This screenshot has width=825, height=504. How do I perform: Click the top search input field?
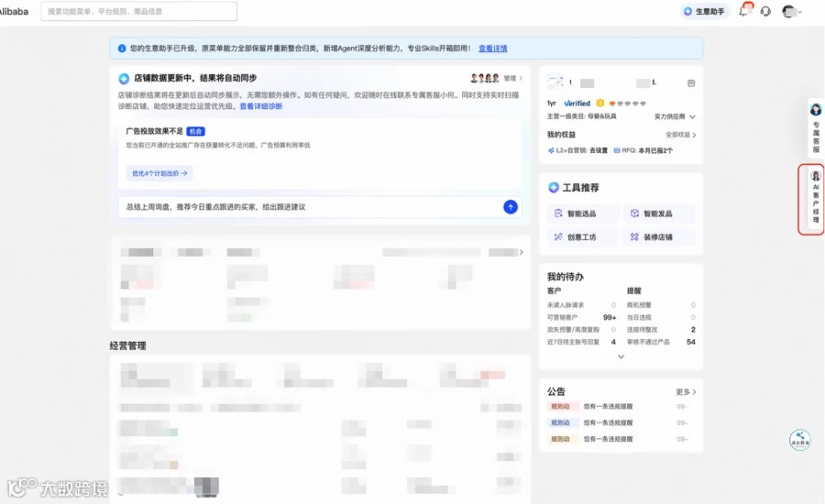139,11
